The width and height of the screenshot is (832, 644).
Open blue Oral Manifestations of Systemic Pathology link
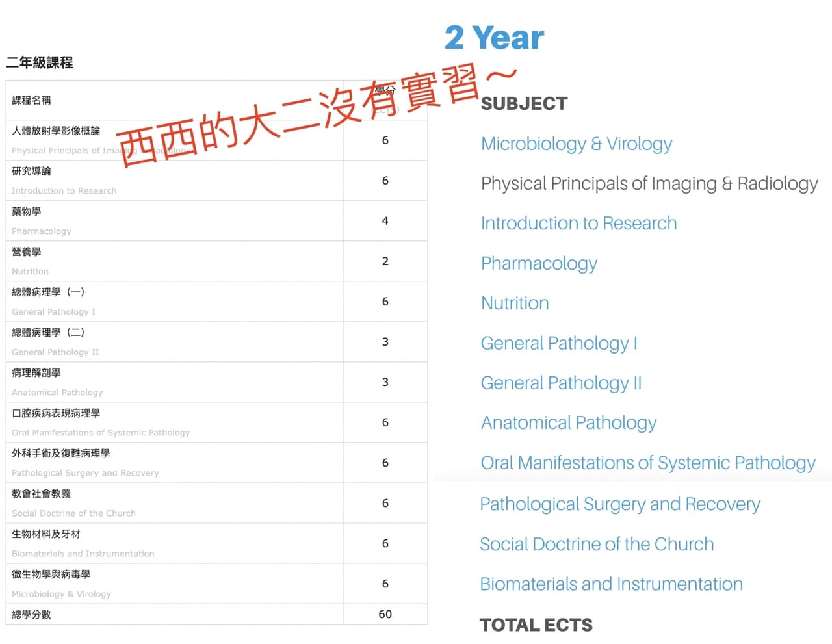648,463
